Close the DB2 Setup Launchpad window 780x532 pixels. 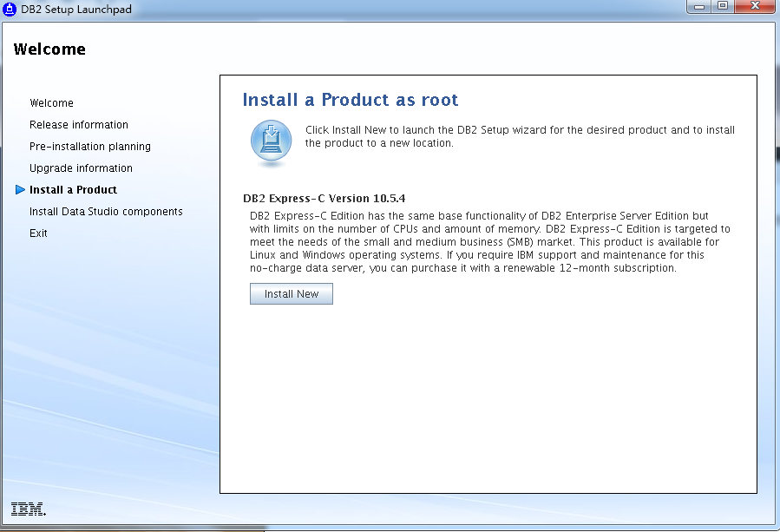755,6
